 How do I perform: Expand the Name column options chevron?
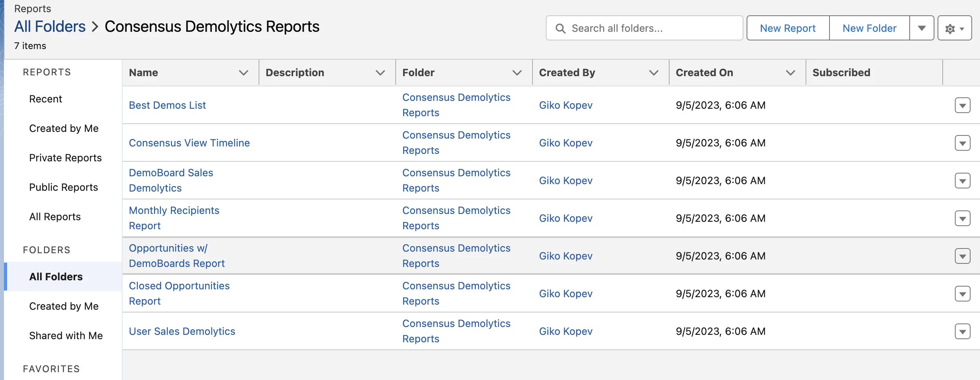244,73
